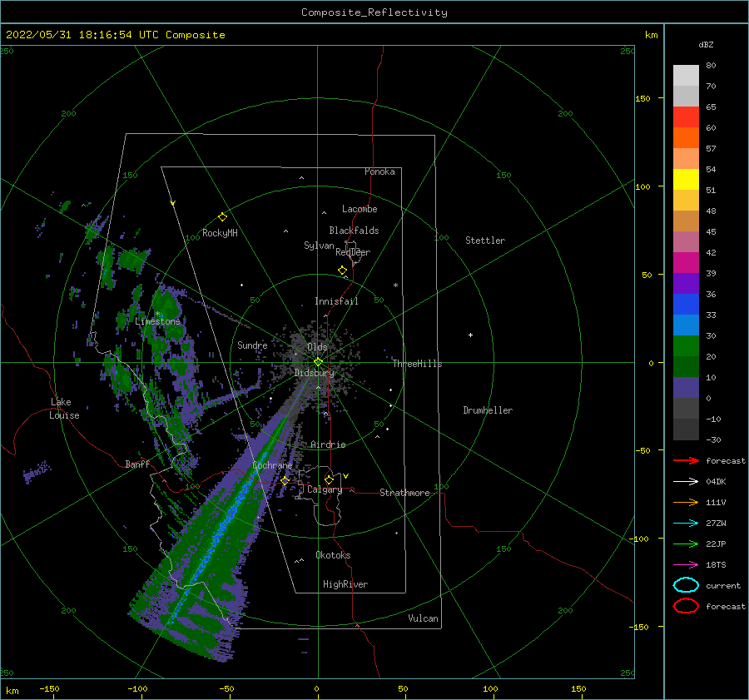Screen dimensions: 749x700
Task: Click the -100 value on the bottom km axis
Action: click(x=137, y=688)
